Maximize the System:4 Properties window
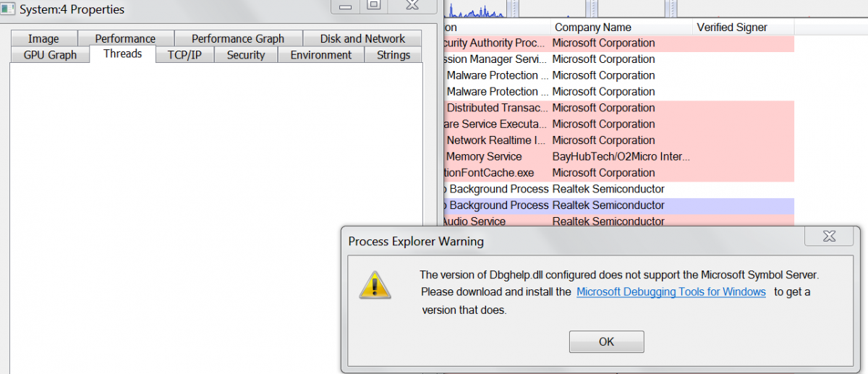The image size is (868, 374). [x=374, y=6]
